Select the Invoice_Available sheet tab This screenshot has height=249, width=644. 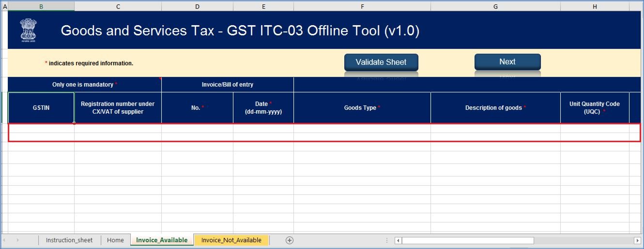(162, 240)
